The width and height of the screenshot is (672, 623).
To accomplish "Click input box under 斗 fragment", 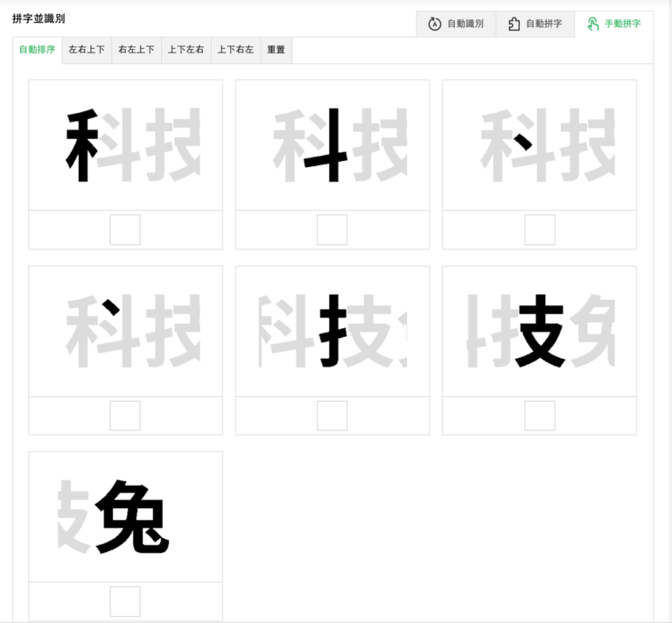I will coord(332,230).
